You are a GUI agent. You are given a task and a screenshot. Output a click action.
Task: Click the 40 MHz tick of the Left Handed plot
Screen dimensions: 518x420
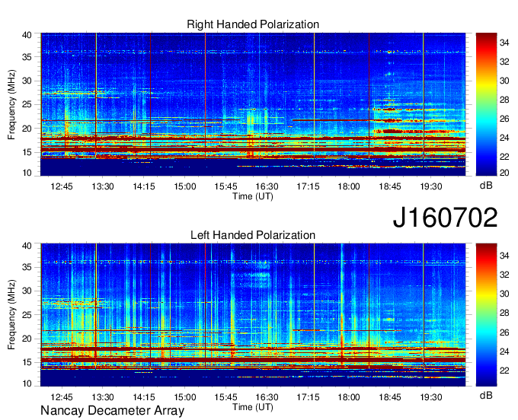pyautogui.click(x=27, y=246)
